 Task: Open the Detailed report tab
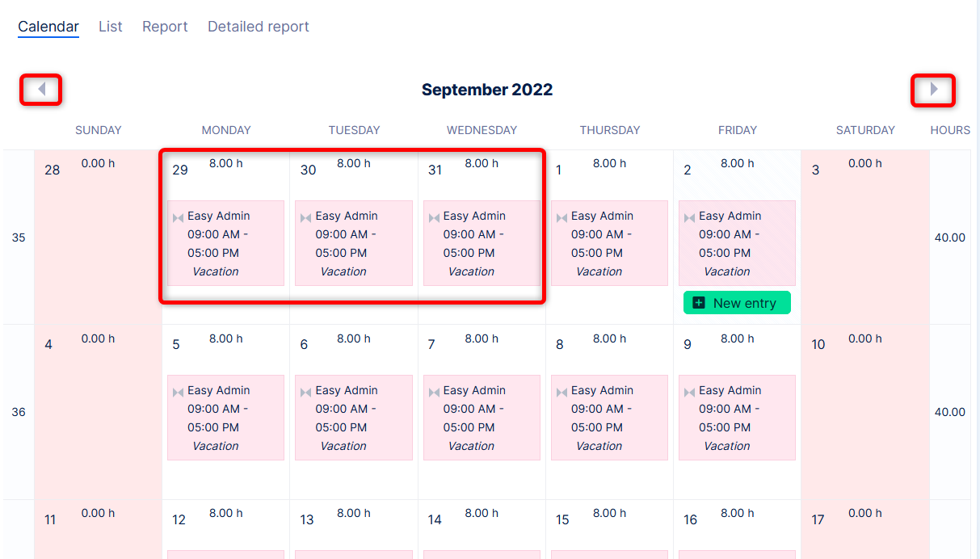[259, 27]
